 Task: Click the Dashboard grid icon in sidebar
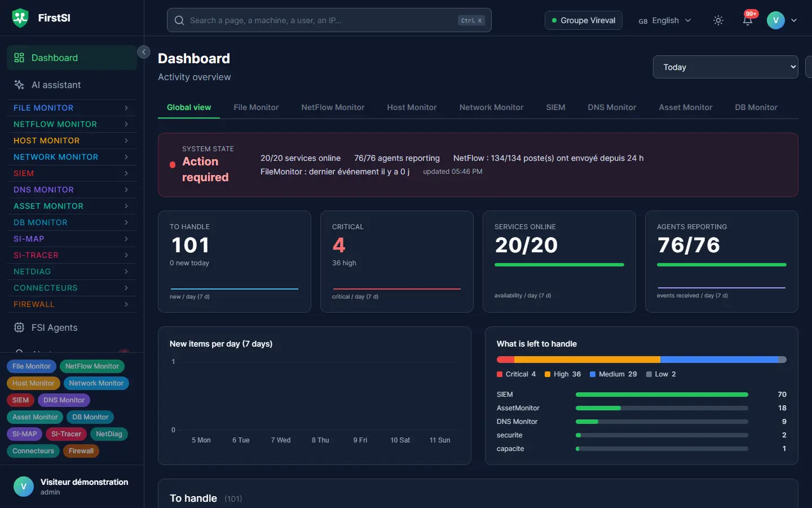pyautogui.click(x=19, y=58)
